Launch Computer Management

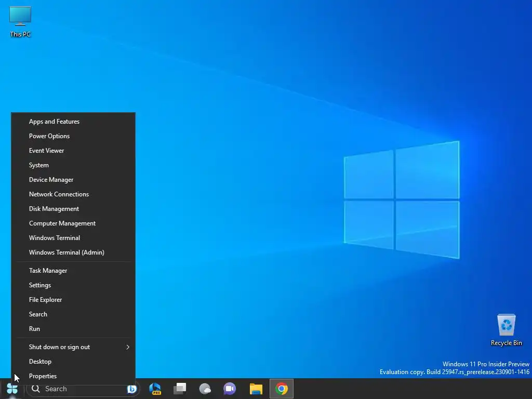[73, 223]
